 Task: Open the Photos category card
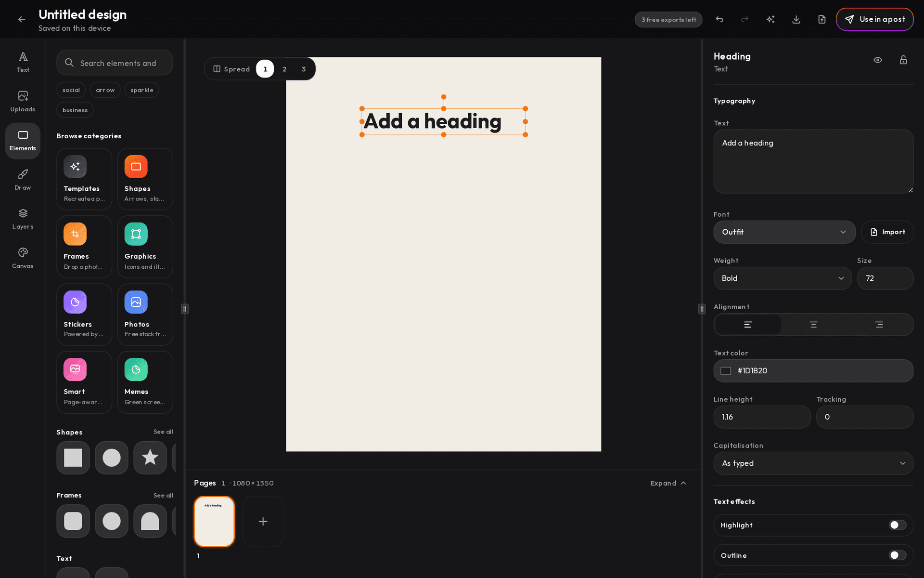(145, 315)
